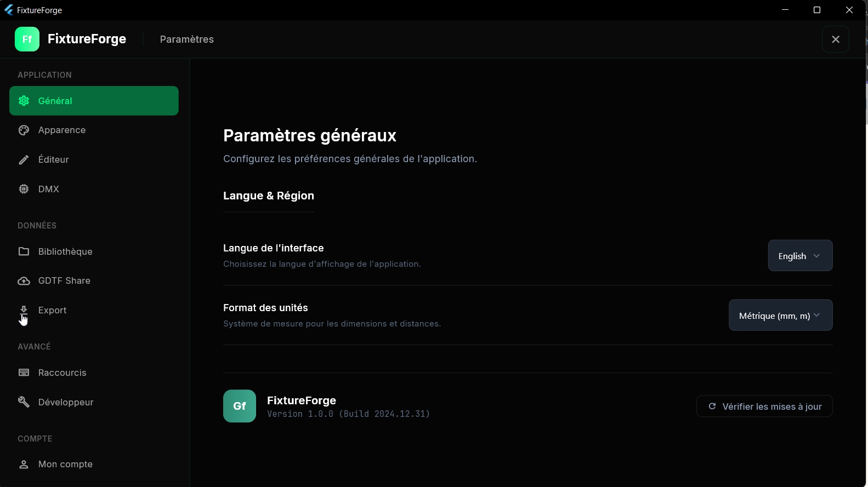The height and width of the screenshot is (487, 868).
Task: Click the Bibliothèque folder icon
Action: tap(24, 251)
